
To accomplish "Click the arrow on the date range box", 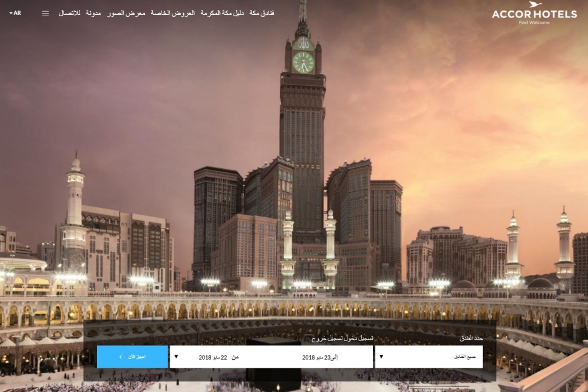I will 177,357.
